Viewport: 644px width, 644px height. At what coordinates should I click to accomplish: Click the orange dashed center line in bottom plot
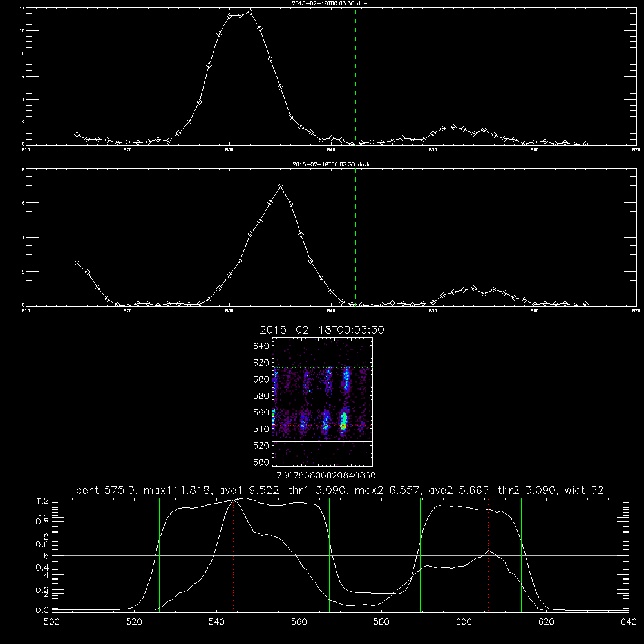tap(361, 554)
